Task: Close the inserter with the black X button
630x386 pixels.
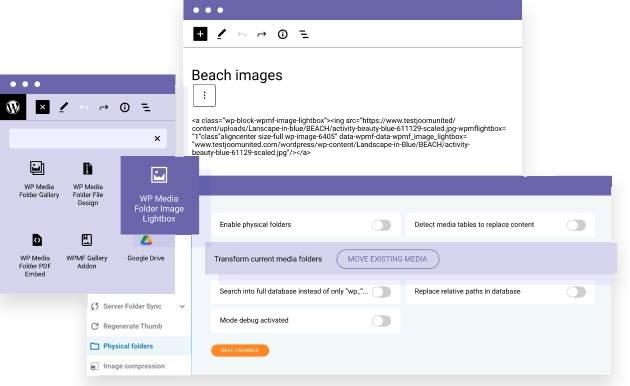Action: point(43,107)
